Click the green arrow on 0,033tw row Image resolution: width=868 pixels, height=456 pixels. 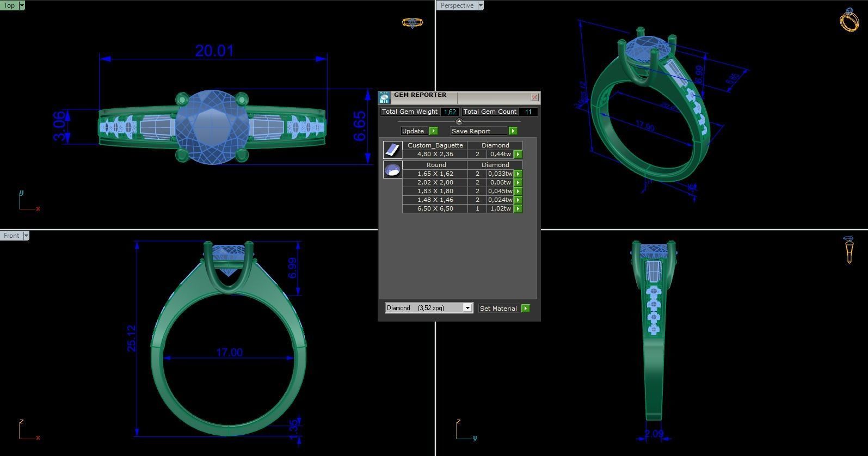[x=518, y=174]
